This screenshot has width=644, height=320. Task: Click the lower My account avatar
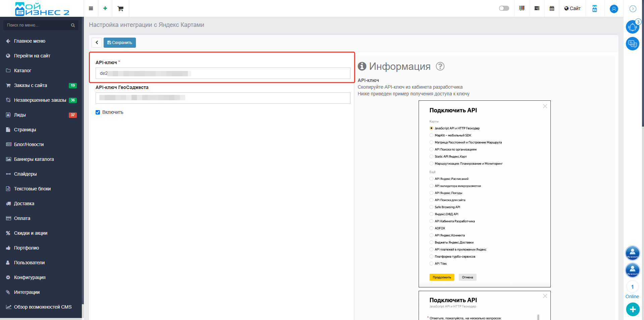click(633, 270)
